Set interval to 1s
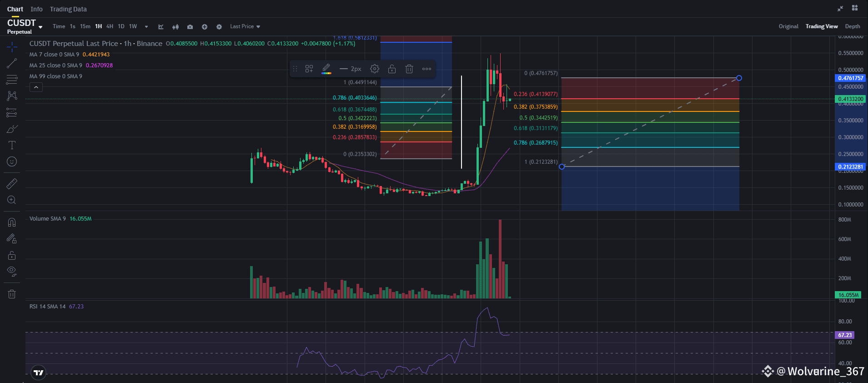 pyautogui.click(x=73, y=26)
